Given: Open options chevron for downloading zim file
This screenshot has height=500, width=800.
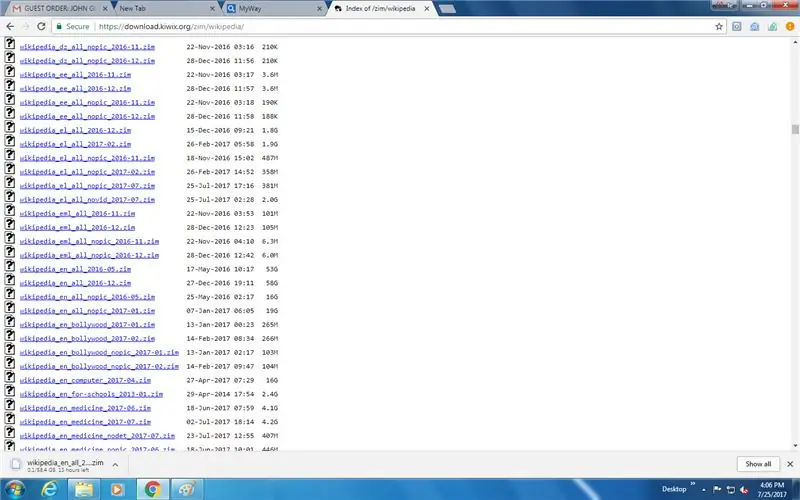Looking at the screenshot, I should pos(115,464).
